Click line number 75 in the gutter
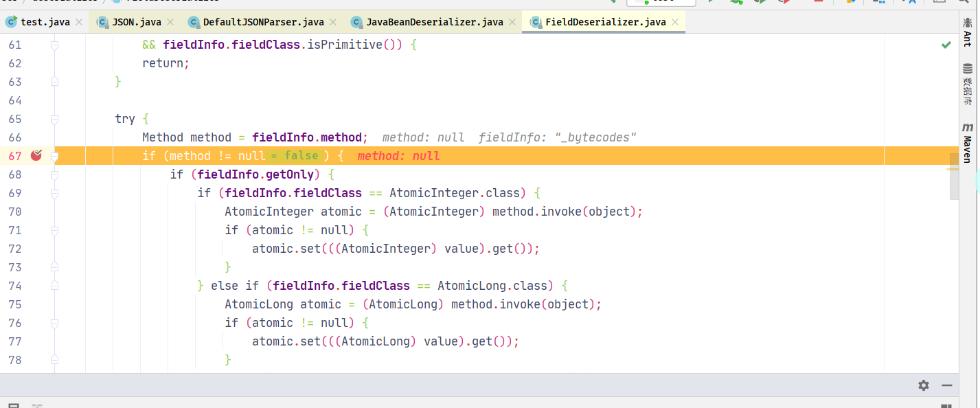The height and width of the screenshot is (408, 980). 15,304
